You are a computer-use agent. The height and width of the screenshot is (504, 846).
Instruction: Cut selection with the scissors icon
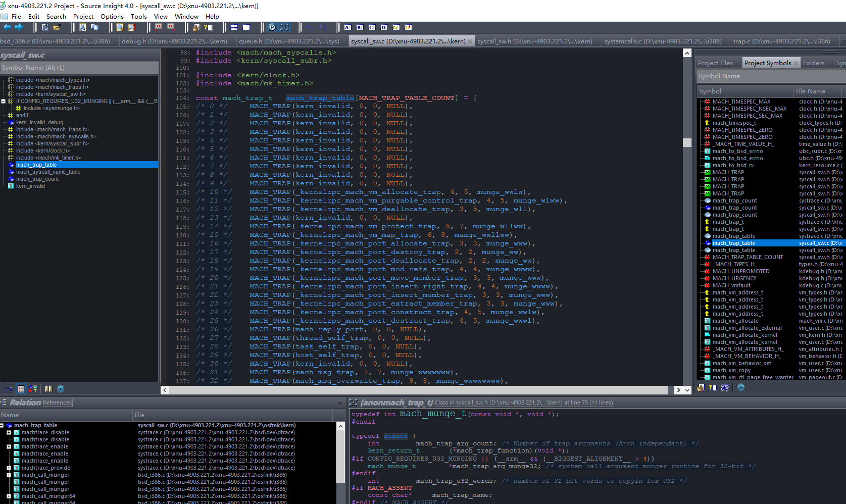coord(82,27)
